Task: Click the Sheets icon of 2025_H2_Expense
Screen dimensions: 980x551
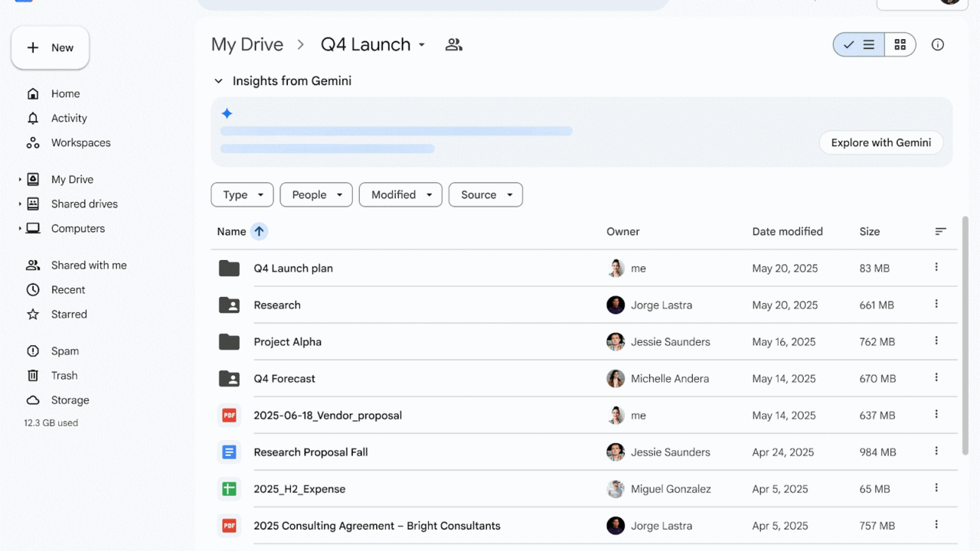Action: 229,488
